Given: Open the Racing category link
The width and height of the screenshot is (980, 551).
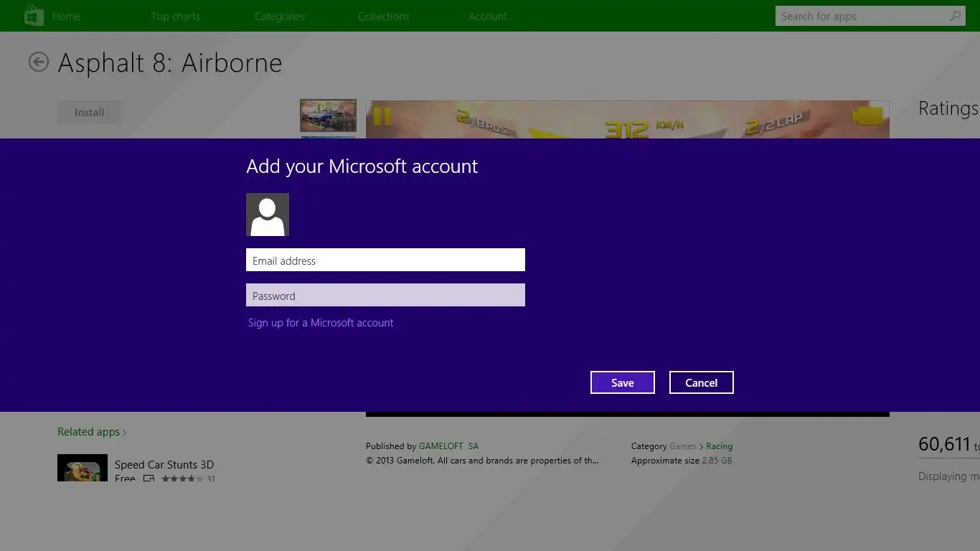Looking at the screenshot, I should tap(719, 446).
